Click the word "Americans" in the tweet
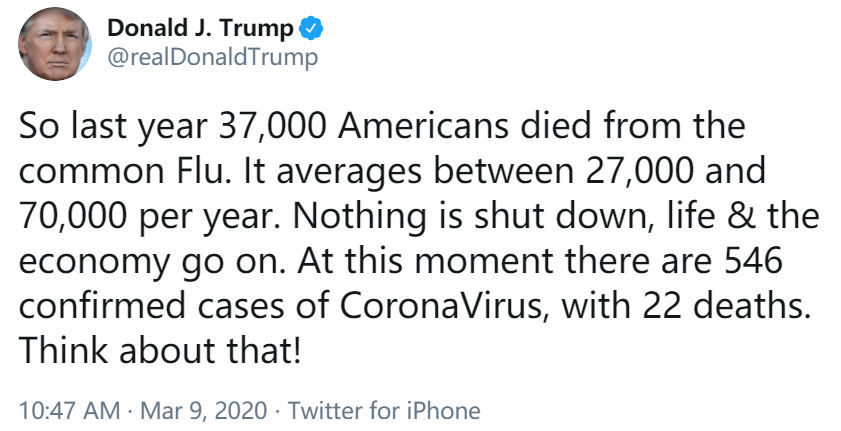The width and height of the screenshot is (841, 431). (436, 129)
